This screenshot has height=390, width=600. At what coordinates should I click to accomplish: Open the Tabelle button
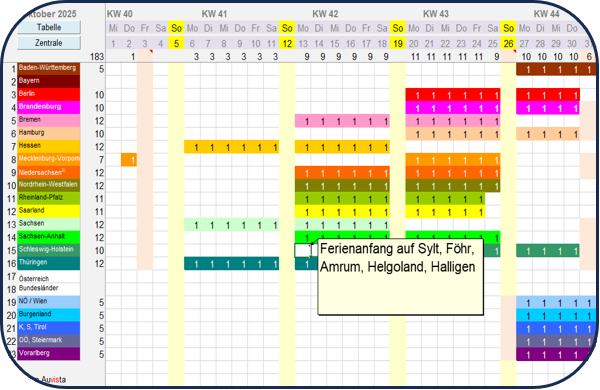[x=49, y=27]
